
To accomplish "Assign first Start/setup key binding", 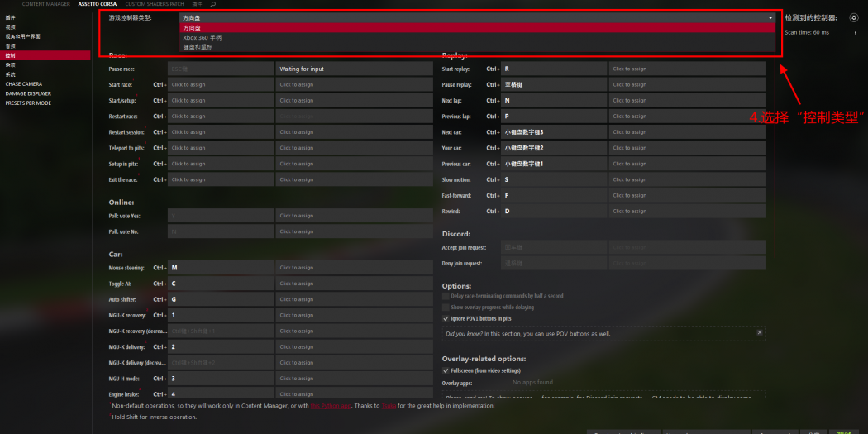I will tap(221, 100).
